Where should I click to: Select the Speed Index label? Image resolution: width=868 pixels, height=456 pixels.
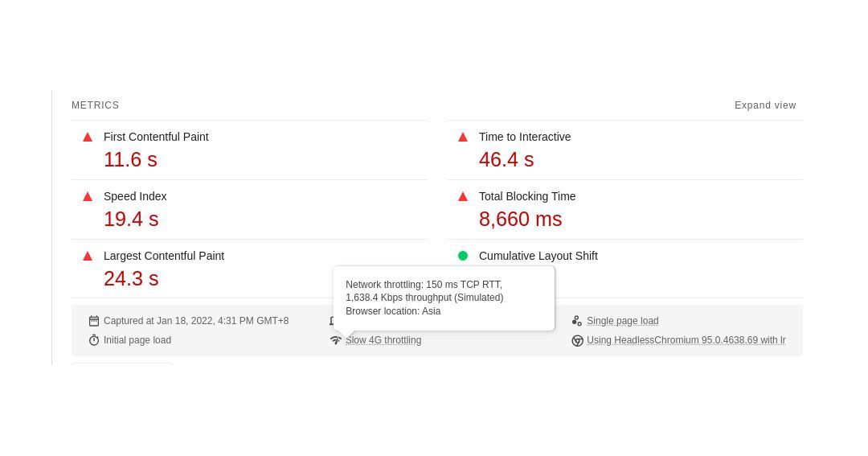[x=135, y=196]
